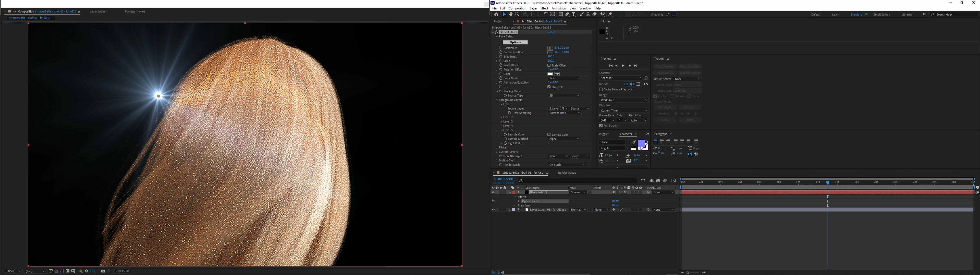Hide the Black Solid 3 layer

pos(493,193)
